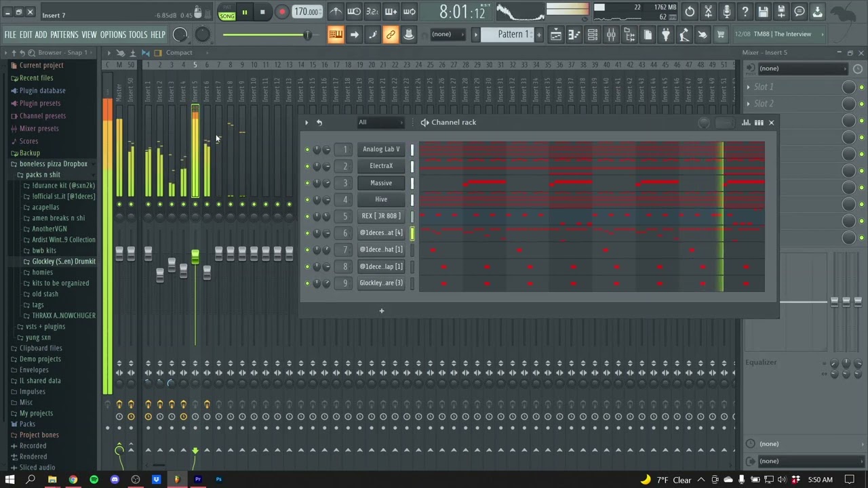The image size is (868, 488).
Task: Toggle typing keyboard to piano icon
Action: pos(336,35)
